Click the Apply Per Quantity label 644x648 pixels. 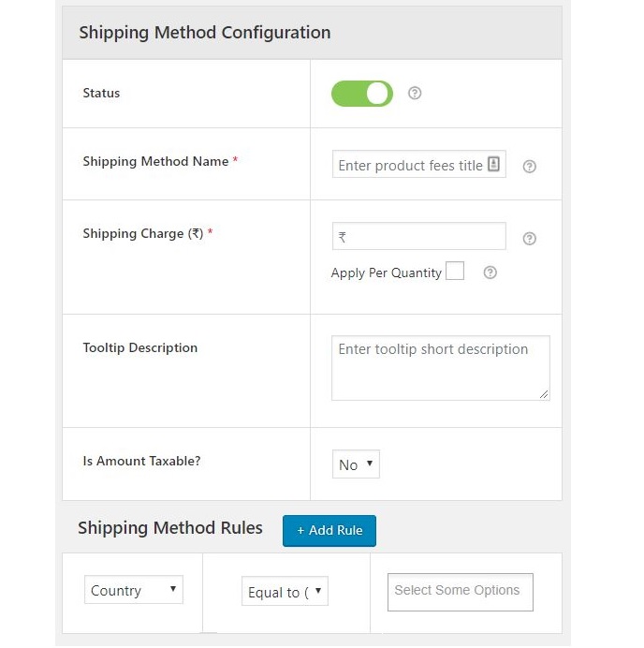(386, 273)
